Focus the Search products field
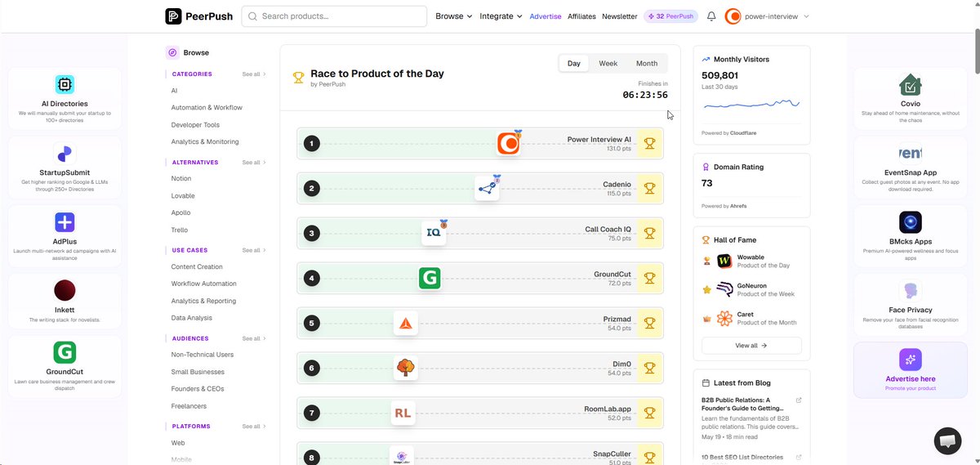The width and height of the screenshot is (980, 465). 334,16
